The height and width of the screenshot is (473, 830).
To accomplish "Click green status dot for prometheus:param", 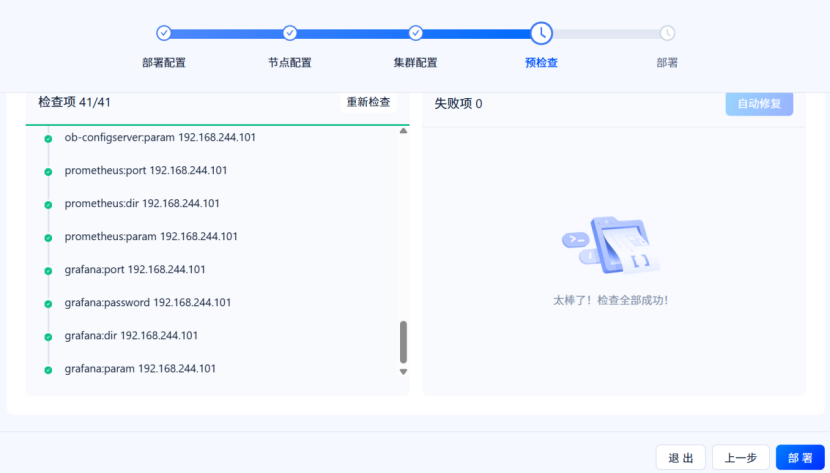I will click(x=48, y=238).
